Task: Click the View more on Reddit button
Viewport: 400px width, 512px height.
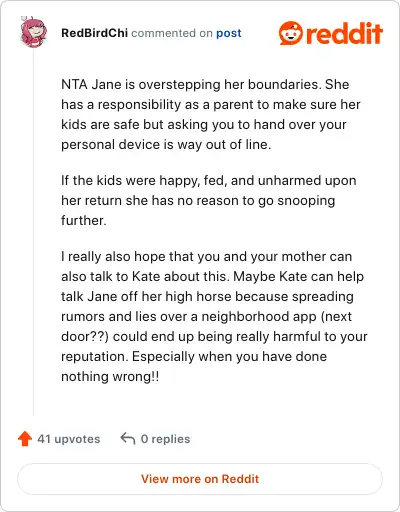Action: point(200,479)
